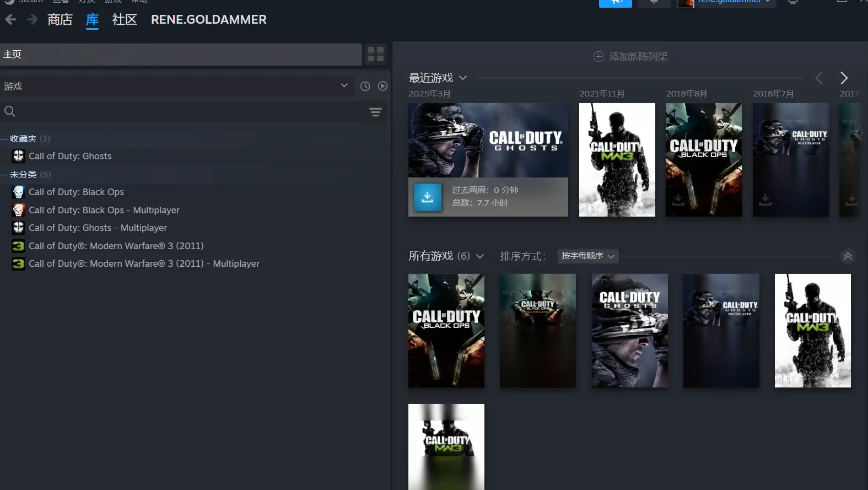
Task: Show previous recent games with left chevron
Action: [820, 78]
